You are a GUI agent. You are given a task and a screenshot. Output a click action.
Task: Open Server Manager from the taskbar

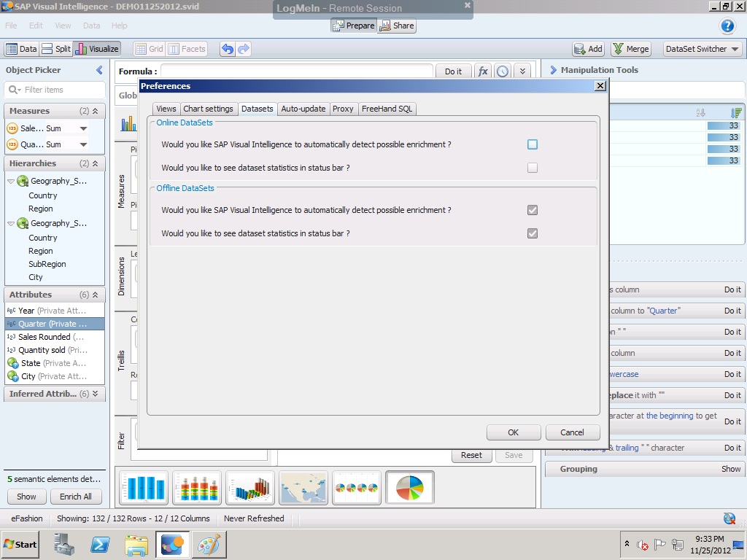click(64, 544)
